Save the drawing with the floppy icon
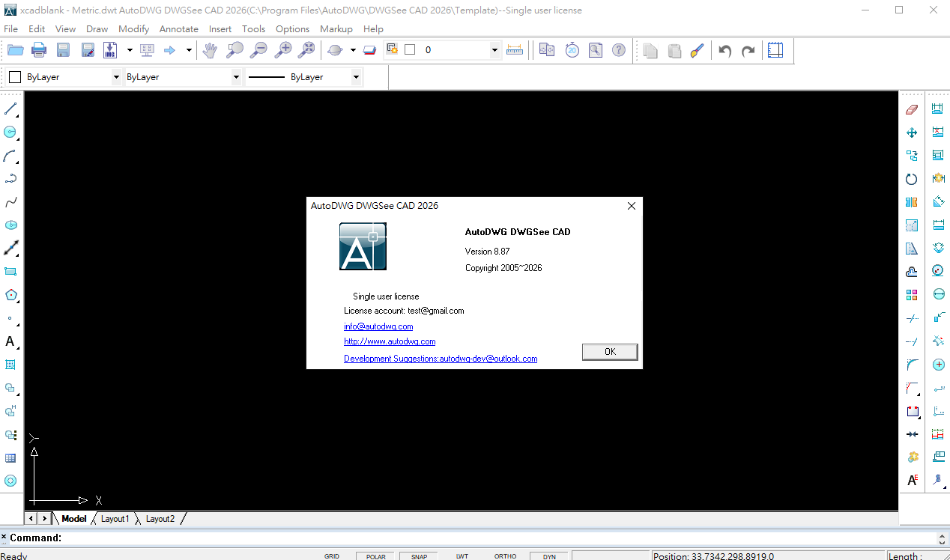 pyautogui.click(x=64, y=50)
